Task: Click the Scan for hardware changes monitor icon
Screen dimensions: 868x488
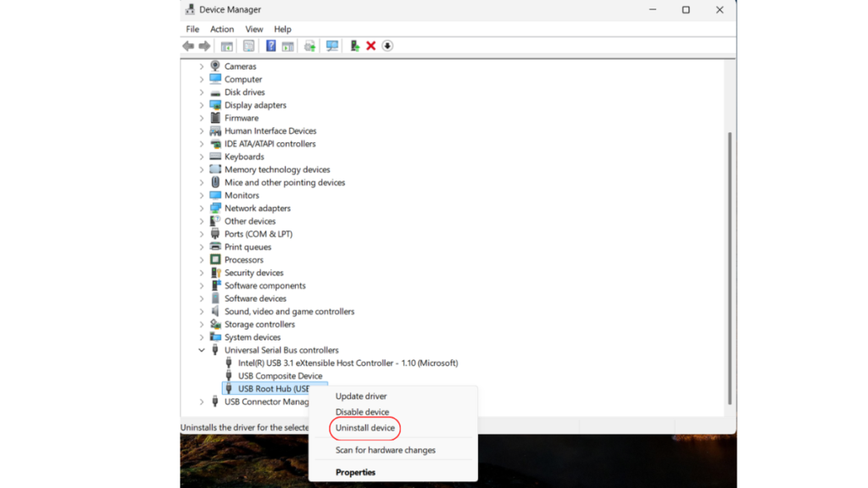Action: pyautogui.click(x=332, y=46)
